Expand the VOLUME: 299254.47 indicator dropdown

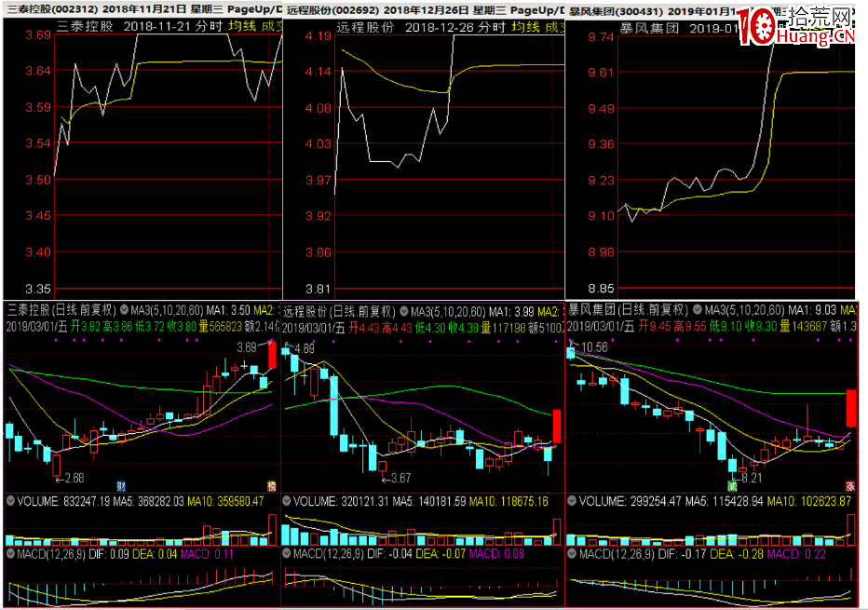coord(573,502)
